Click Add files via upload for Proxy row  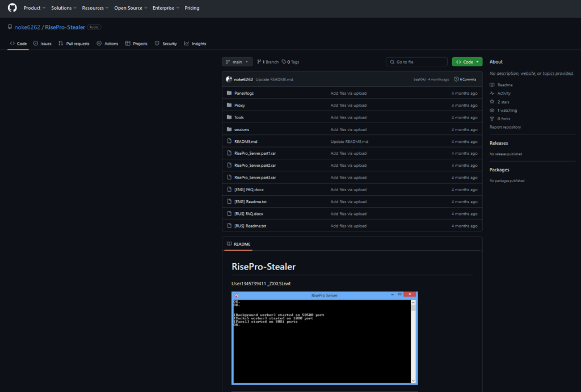pos(348,105)
